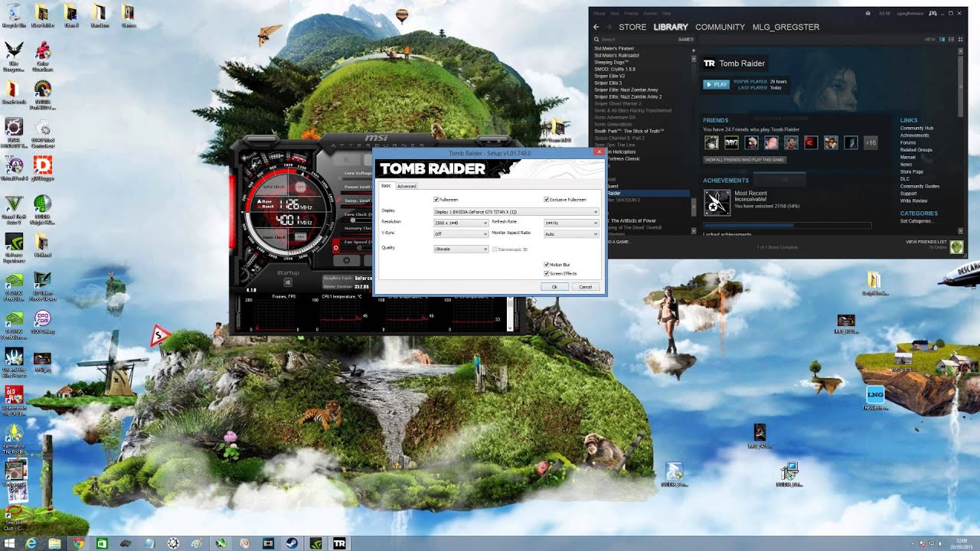Viewport: 980px width, 551px height.
Task: Open the V-Sync dropdown
Action: 461,233
